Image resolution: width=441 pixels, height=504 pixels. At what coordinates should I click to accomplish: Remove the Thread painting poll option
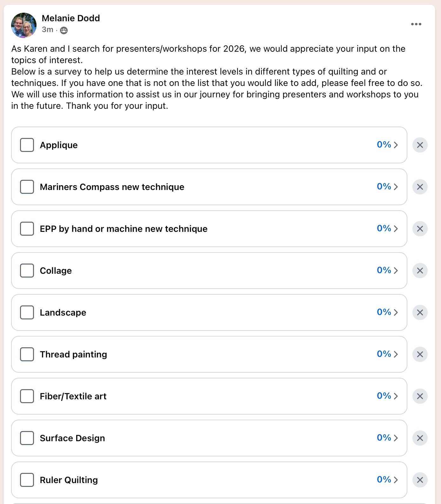click(420, 354)
